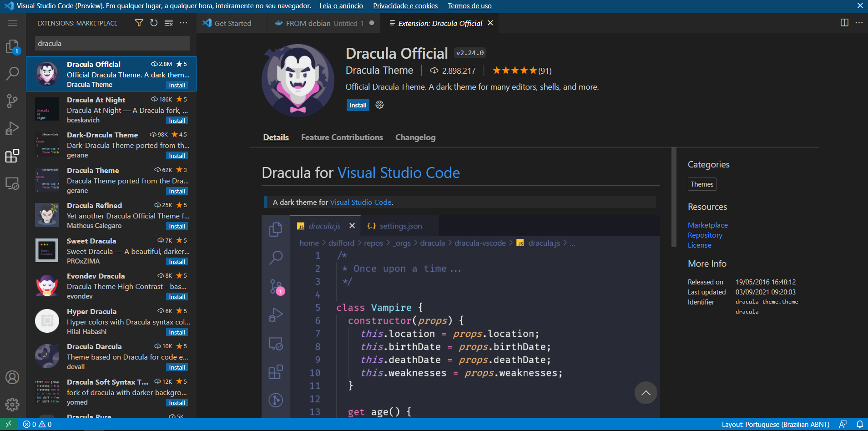
Task: Click the dracula search input field
Action: pyautogui.click(x=112, y=43)
